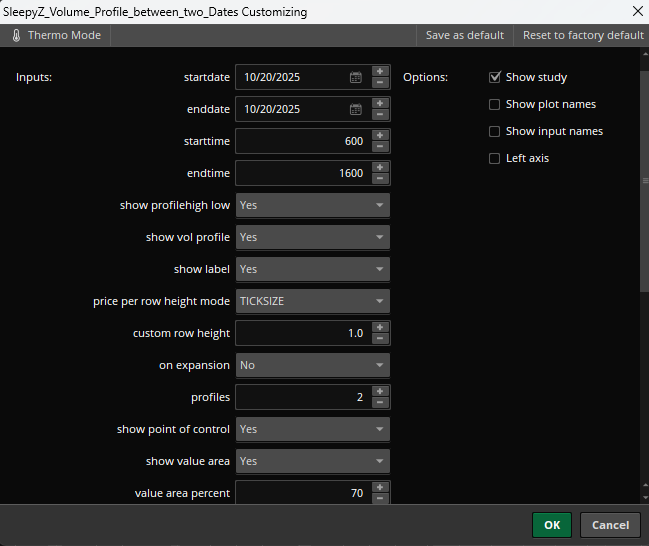The width and height of the screenshot is (649, 546).
Task: Open the on expansion dropdown
Action: coord(312,365)
